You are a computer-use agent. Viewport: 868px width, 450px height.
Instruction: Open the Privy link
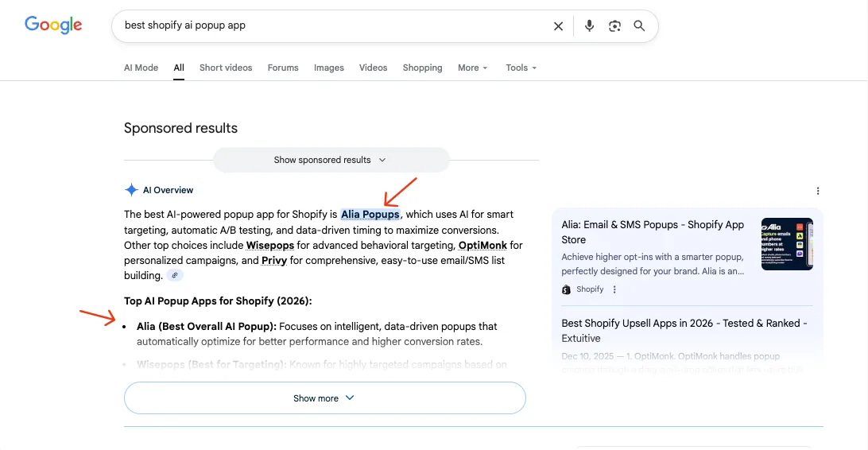274,260
